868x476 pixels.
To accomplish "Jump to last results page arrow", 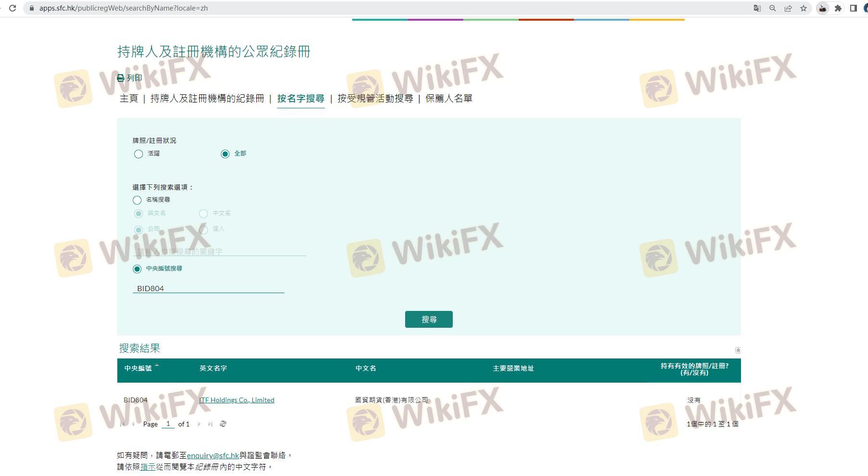I will 210,424.
